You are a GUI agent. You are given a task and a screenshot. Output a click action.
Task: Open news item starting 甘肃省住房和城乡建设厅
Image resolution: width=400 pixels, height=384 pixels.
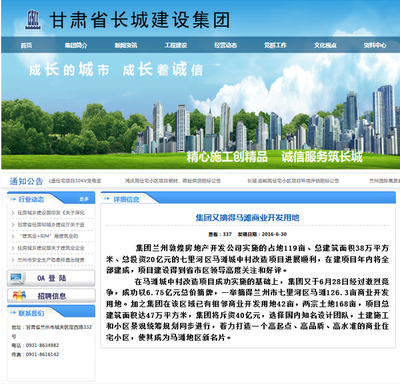51,225
